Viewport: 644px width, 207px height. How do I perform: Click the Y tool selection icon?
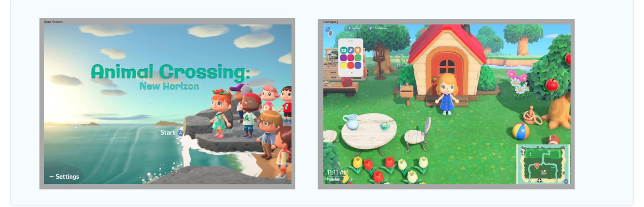(370, 28)
